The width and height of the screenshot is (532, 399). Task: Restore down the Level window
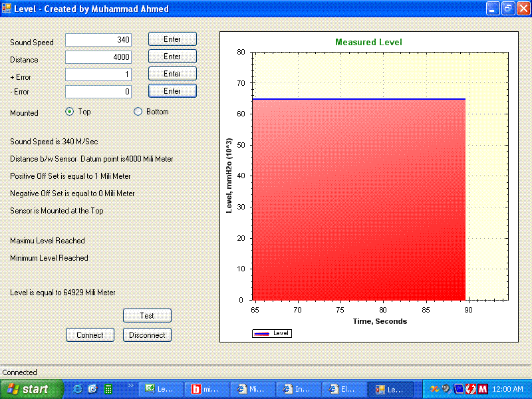point(508,9)
